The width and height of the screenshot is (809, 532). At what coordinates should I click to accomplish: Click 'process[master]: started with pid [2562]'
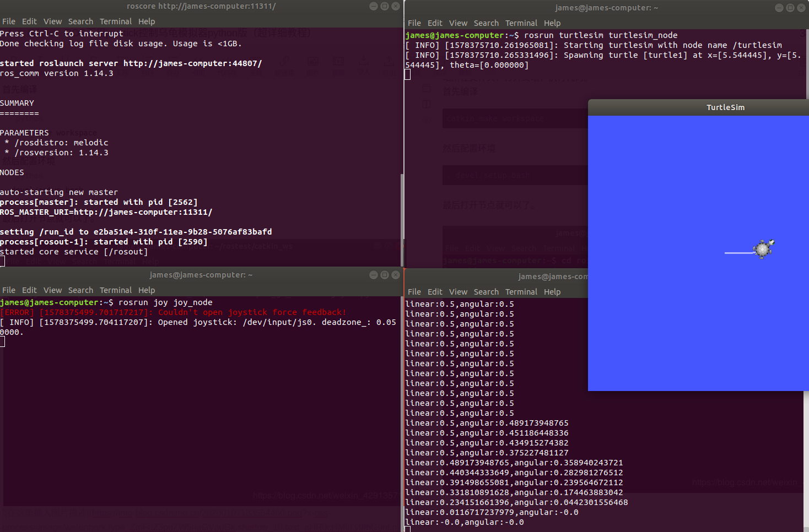99,202
